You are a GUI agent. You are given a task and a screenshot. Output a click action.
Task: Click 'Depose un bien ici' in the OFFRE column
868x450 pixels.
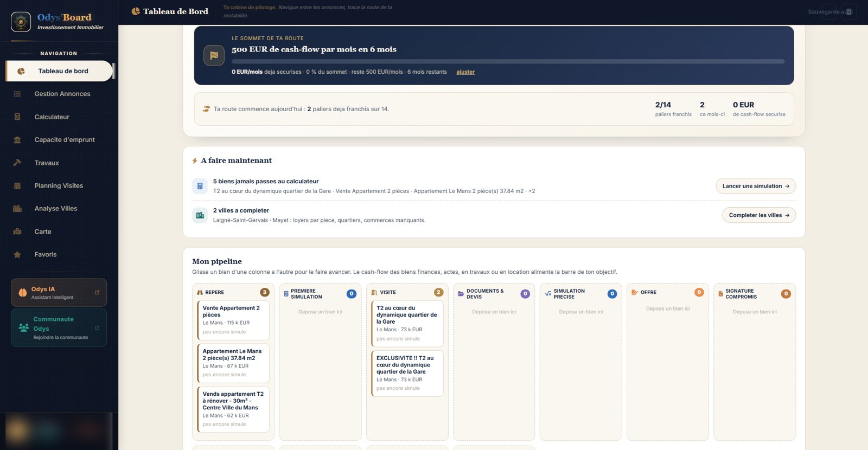[668, 308]
